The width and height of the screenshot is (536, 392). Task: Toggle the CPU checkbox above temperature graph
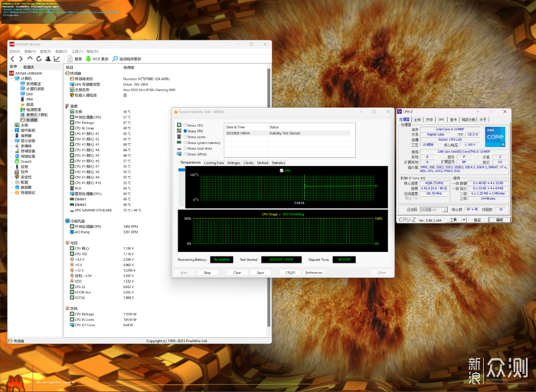tap(281, 171)
